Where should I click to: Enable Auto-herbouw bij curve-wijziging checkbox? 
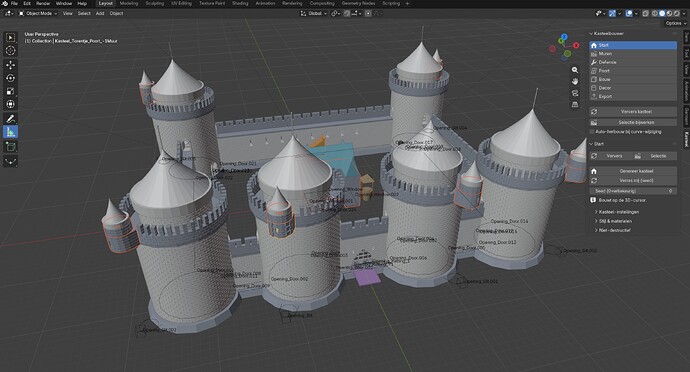pos(592,132)
